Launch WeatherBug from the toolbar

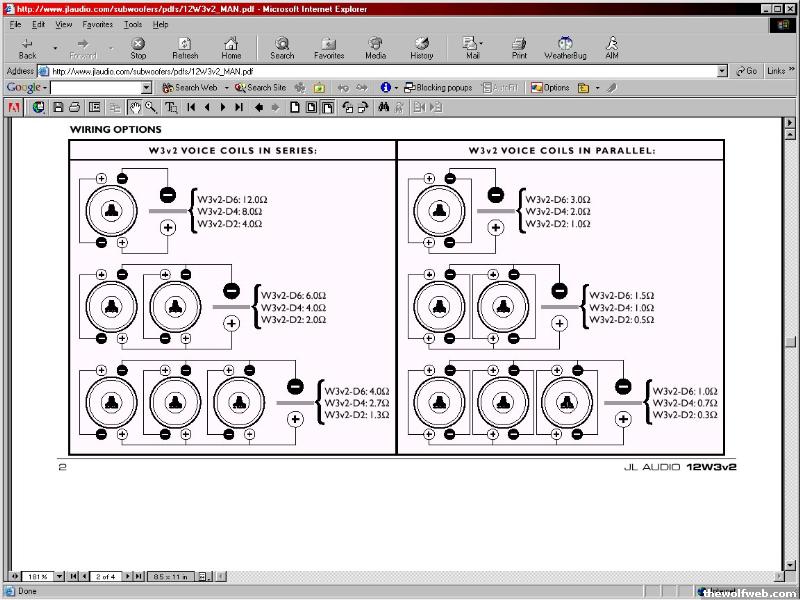565,48
